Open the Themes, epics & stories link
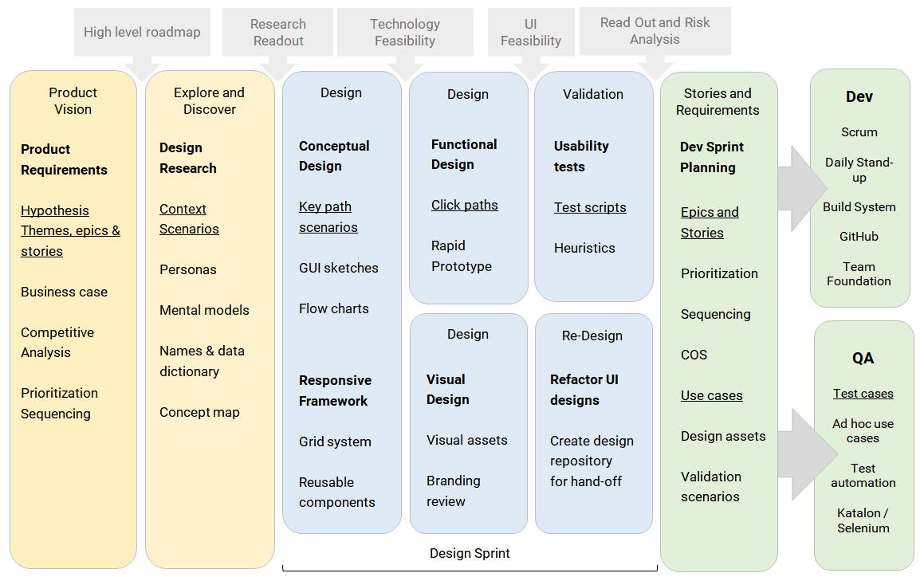924x577 pixels. (70, 241)
